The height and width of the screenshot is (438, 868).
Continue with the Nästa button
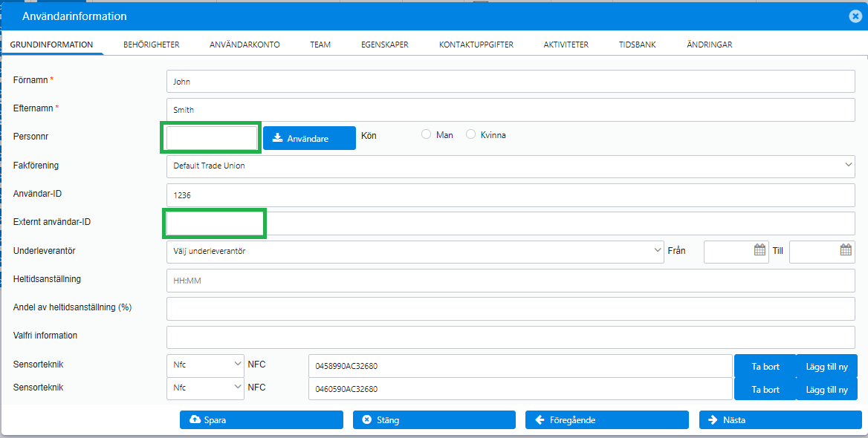[780, 419]
